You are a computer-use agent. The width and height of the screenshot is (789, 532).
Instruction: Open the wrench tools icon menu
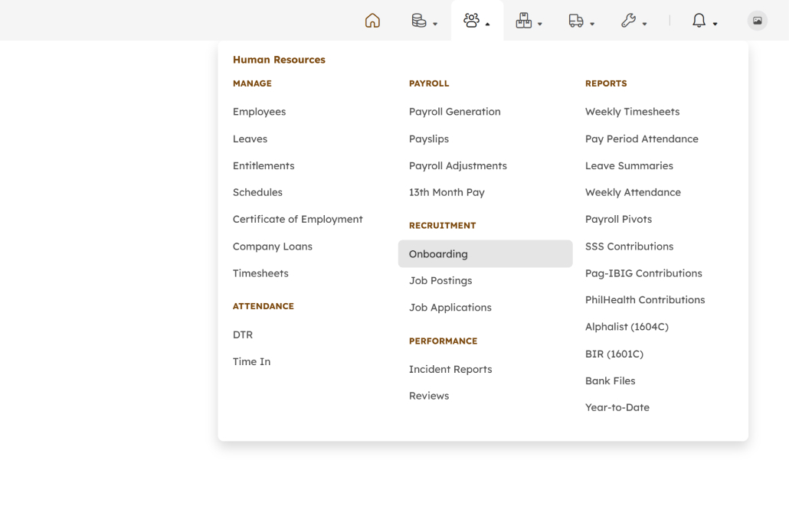628,21
